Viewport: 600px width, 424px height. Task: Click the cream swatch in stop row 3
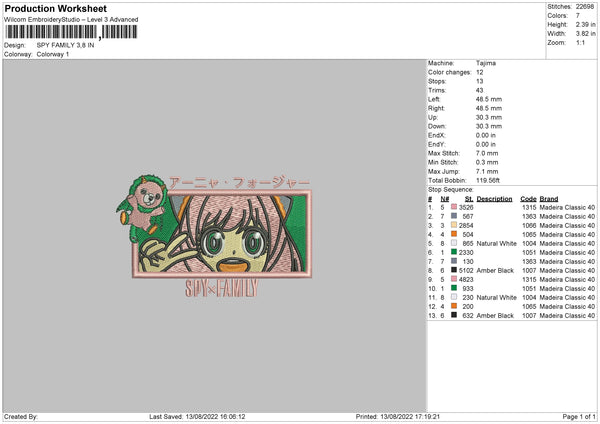pyautogui.click(x=454, y=225)
